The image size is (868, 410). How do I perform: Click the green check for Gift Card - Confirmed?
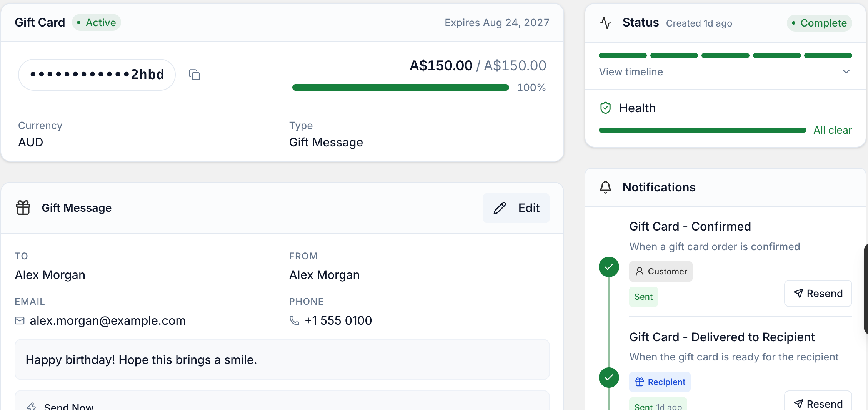pos(609,267)
